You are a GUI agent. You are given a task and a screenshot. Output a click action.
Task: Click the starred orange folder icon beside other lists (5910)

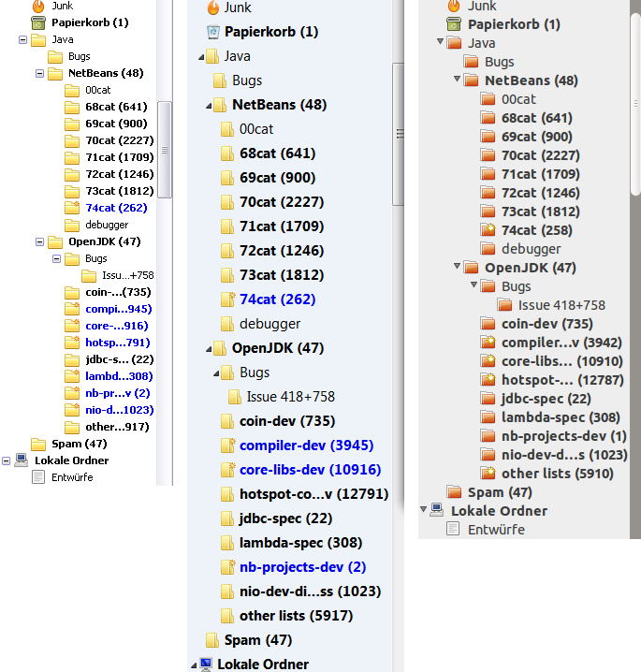pyautogui.click(x=488, y=473)
